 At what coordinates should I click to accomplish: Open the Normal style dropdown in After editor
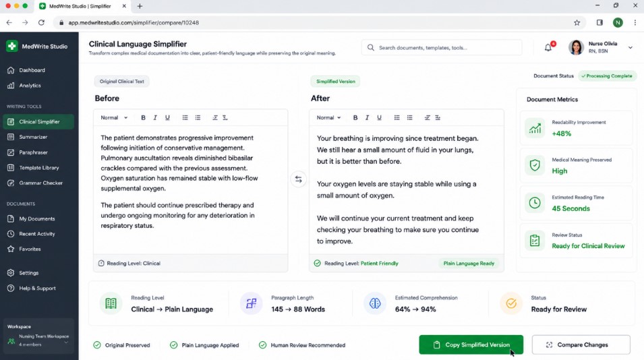[328, 117]
